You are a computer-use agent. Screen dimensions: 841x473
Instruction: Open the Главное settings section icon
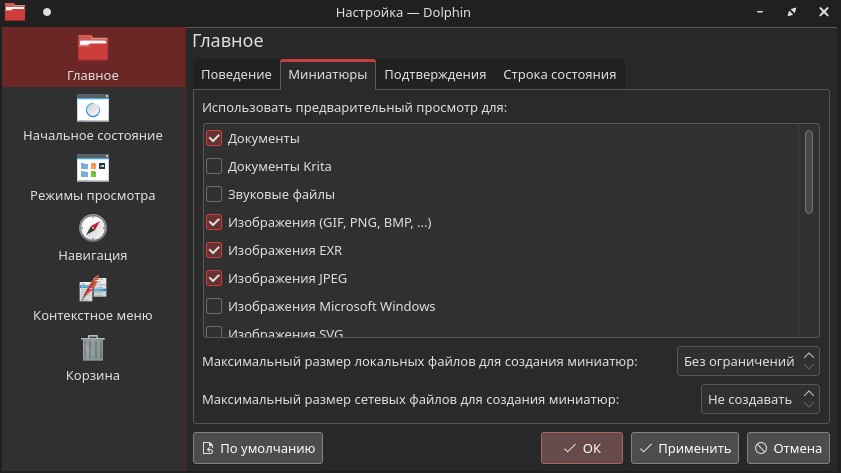click(93, 49)
